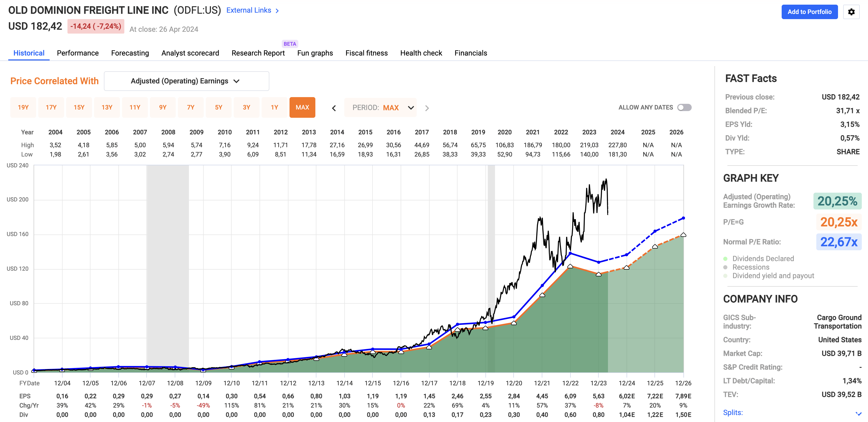
Task: Select the 5Y time range button
Action: [x=219, y=107]
